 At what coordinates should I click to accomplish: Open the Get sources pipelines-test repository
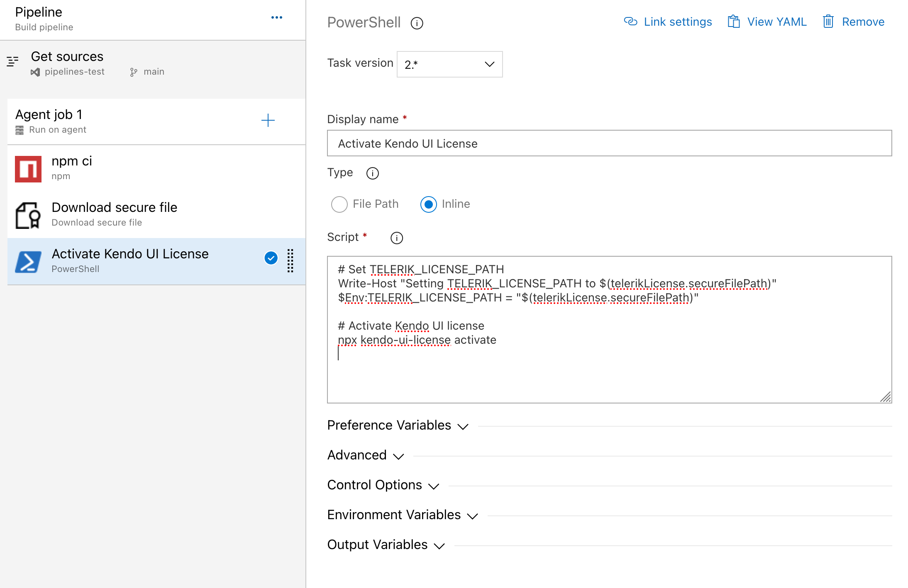74,71
